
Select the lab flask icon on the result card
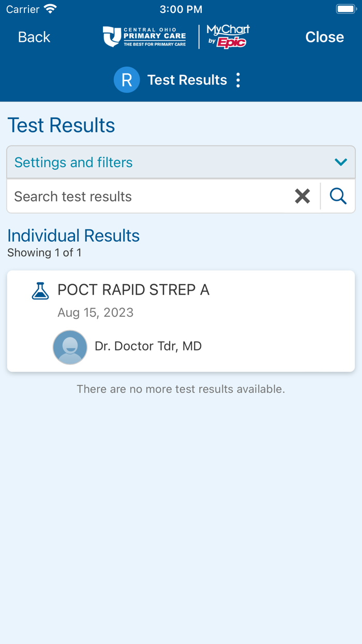pyautogui.click(x=40, y=290)
